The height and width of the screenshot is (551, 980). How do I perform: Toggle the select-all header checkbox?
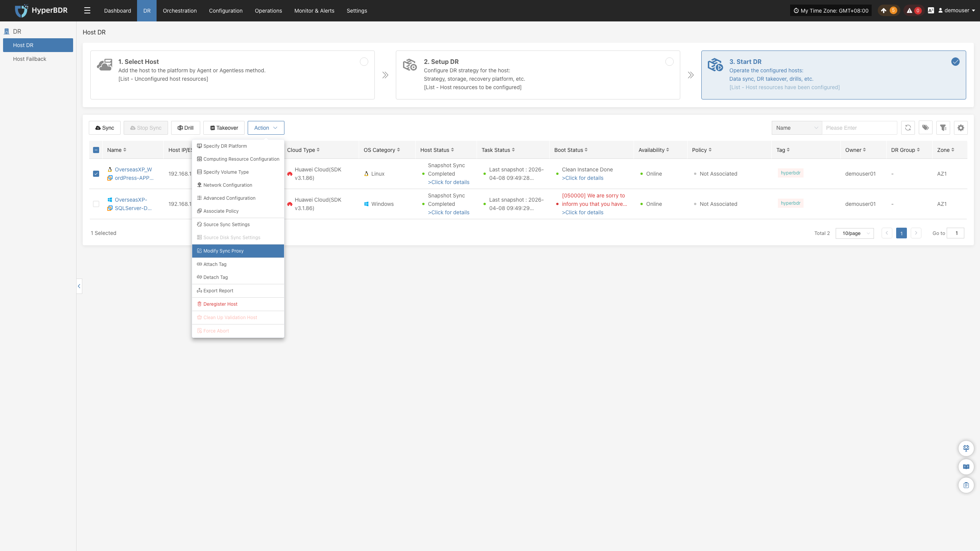pyautogui.click(x=96, y=150)
